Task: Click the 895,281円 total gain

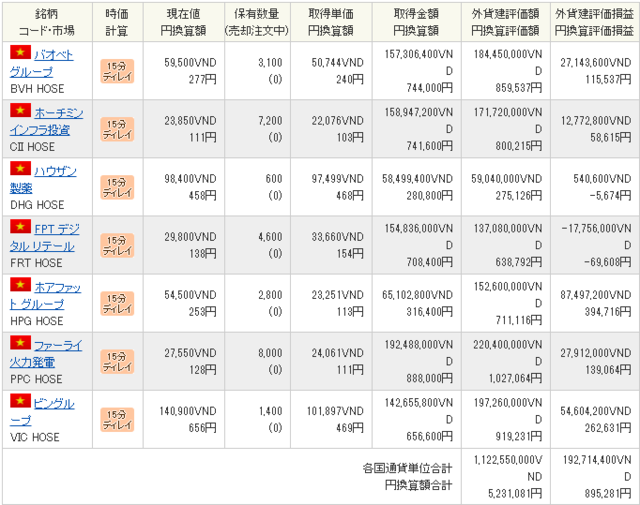Action: pyautogui.click(x=608, y=494)
